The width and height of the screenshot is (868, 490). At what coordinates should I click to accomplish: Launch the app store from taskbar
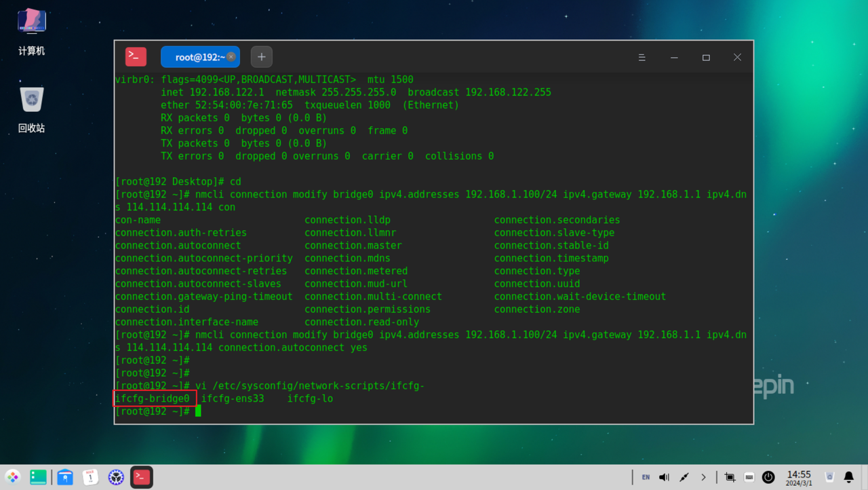(65, 477)
